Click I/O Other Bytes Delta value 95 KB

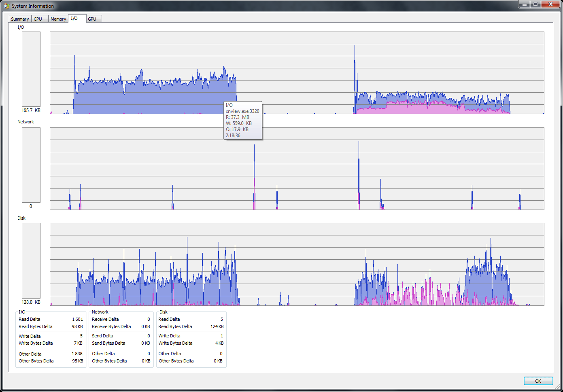point(78,361)
